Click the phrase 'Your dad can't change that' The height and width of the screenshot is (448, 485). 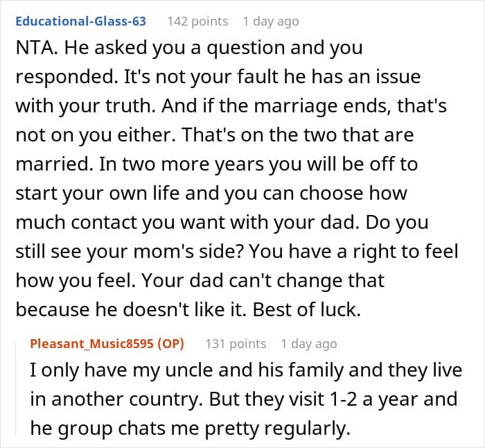[x=263, y=280]
